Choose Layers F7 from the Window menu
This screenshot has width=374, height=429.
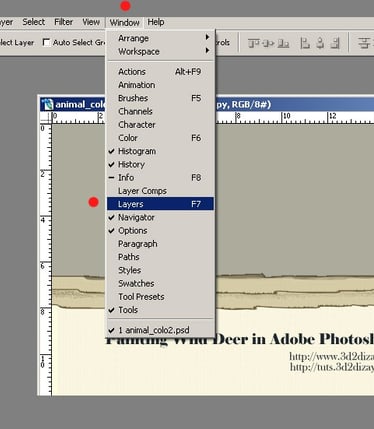(160, 204)
